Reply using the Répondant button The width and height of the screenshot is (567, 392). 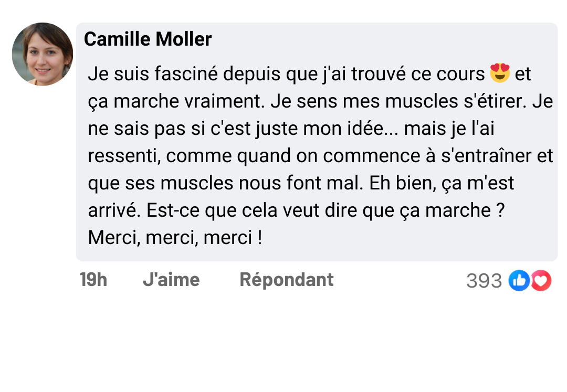(x=286, y=280)
